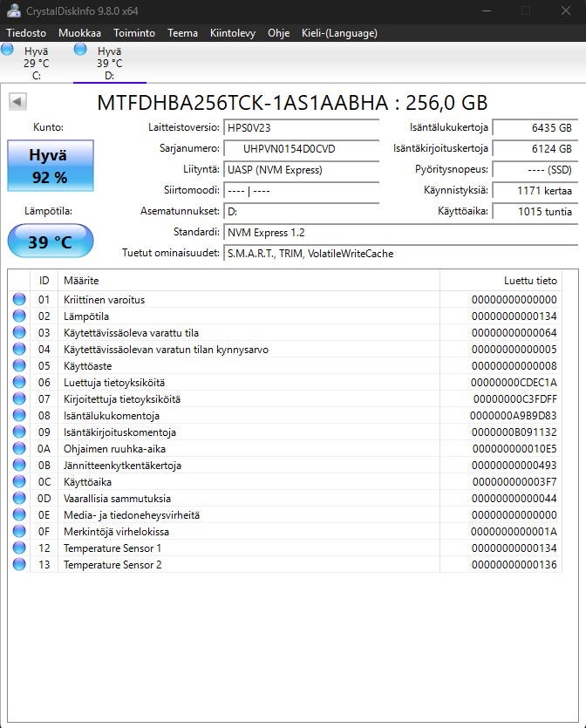The height and width of the screenshot is (728, 586).
Task: Open the Teema menu
Action: tap(182, 33)
